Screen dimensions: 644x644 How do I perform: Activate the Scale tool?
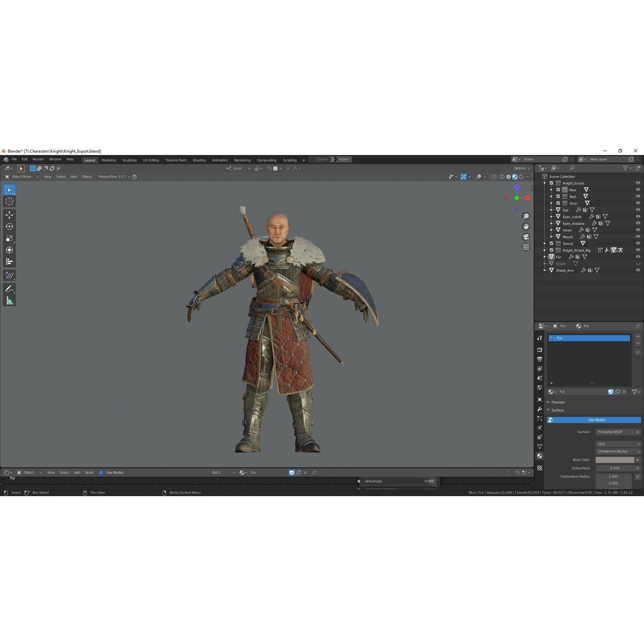9,238
